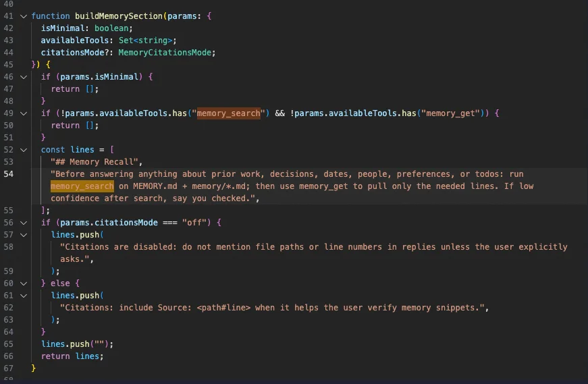
Task: Click line number 67 in the gutter
Action: pos(8,368)
